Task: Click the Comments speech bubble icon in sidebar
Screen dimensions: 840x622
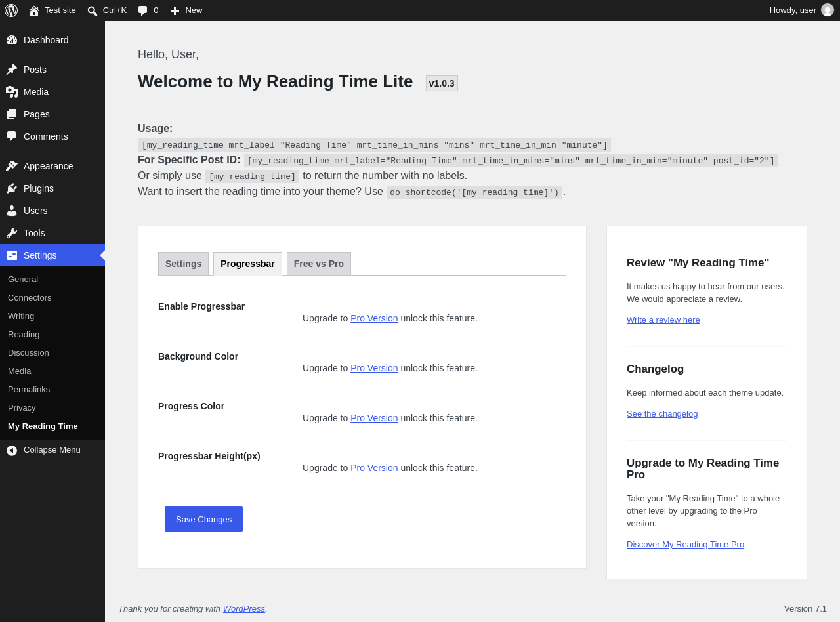Action: click(x=12, y=136)
